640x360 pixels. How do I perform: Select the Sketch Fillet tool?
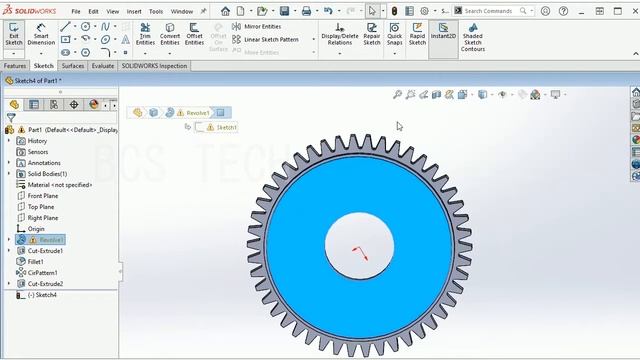[105, 52]
